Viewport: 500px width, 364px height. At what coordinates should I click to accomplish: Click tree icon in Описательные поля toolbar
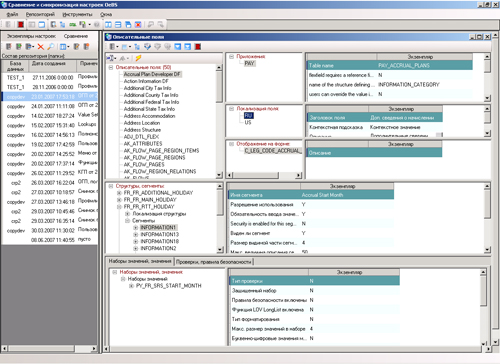(137, 47)
